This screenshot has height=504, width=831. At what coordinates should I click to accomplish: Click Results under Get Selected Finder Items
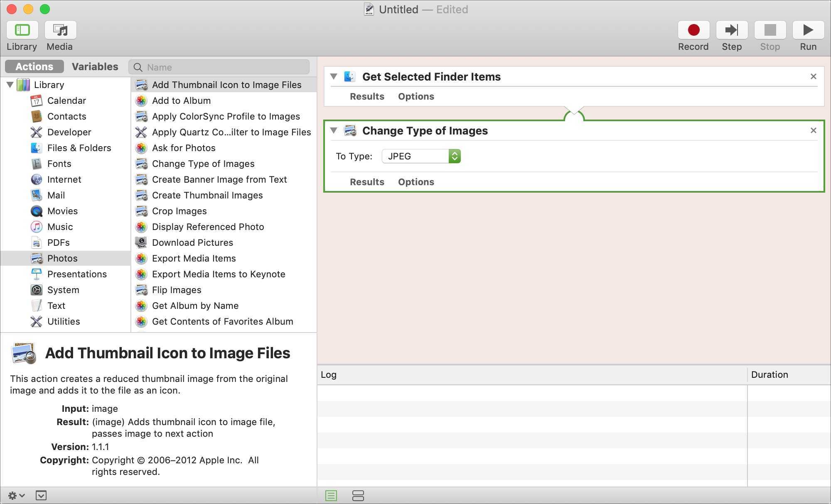(x=367, y=96)
